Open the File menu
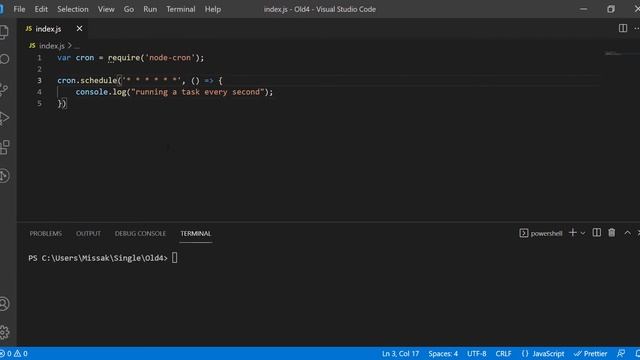 tap(19, 9)
